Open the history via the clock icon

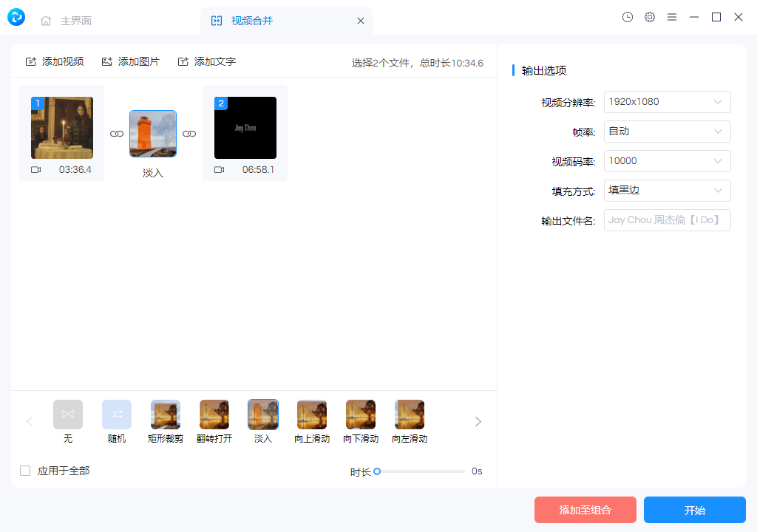click(628, 17)
